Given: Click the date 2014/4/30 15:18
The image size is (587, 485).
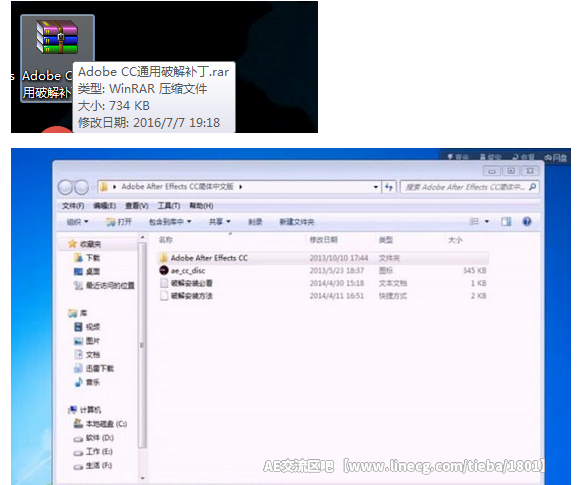Looking at the screenshot, I should (337, 283).
